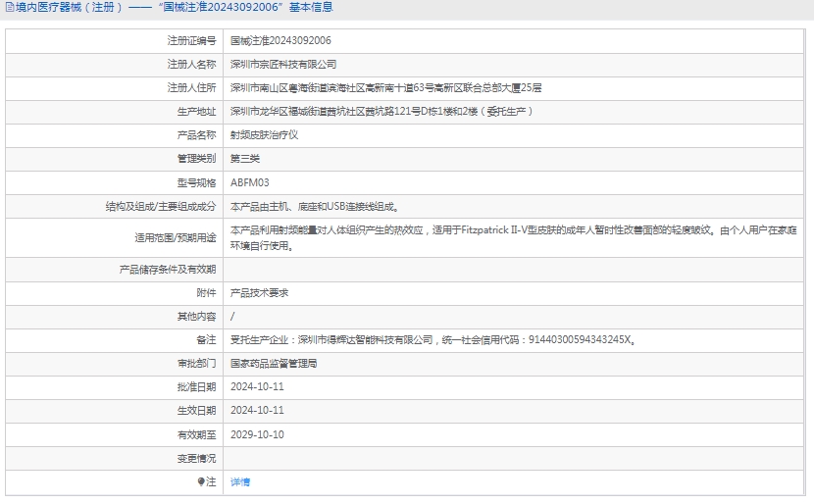Click approval department 国家药品监督管理局
Viewport: 814px width, 504px height.
point(274,363)
